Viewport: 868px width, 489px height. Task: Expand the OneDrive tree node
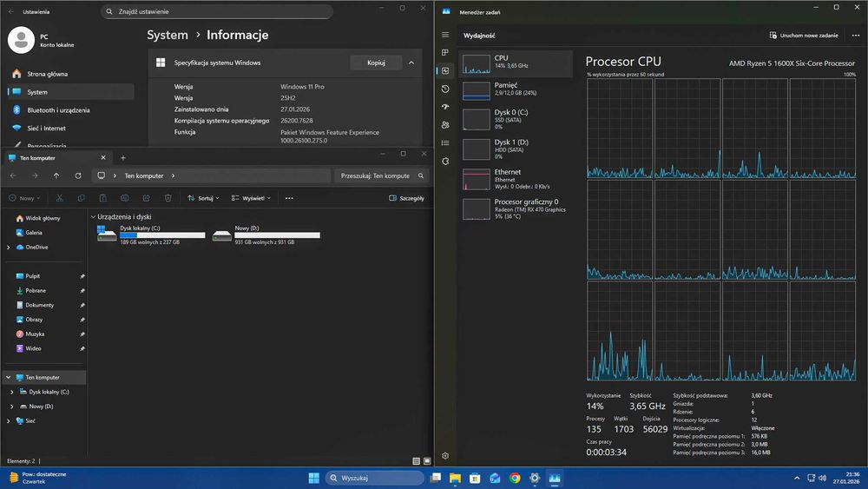(x=9, y=248)
